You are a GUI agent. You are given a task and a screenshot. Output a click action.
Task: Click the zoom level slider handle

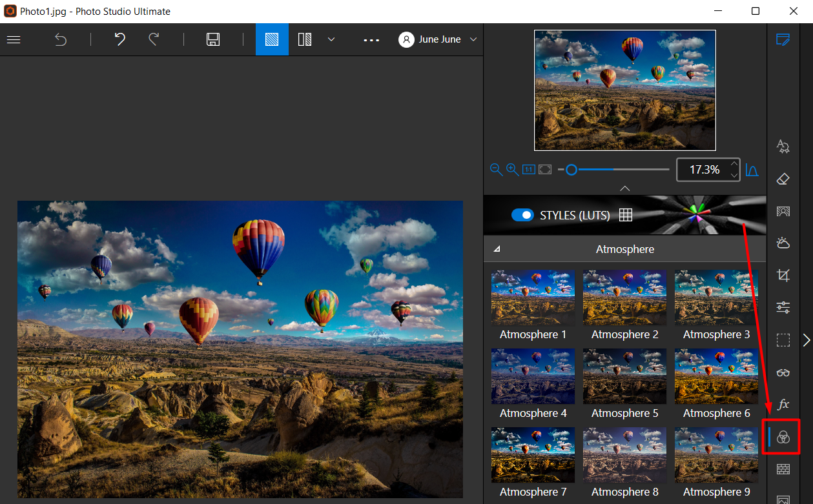coord(571,170)
